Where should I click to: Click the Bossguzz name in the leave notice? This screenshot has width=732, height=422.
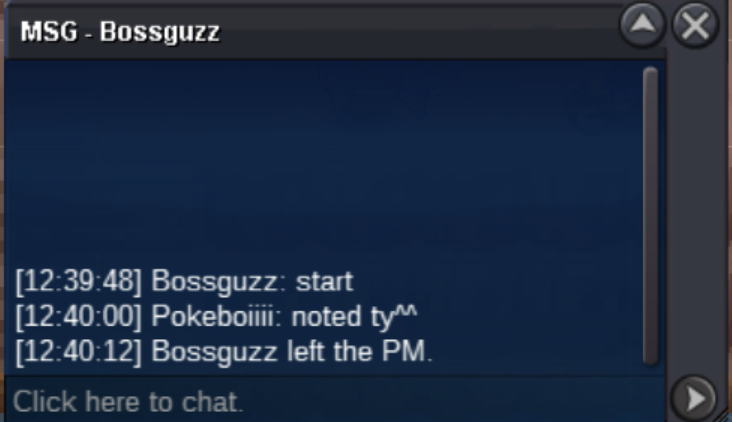215,352
